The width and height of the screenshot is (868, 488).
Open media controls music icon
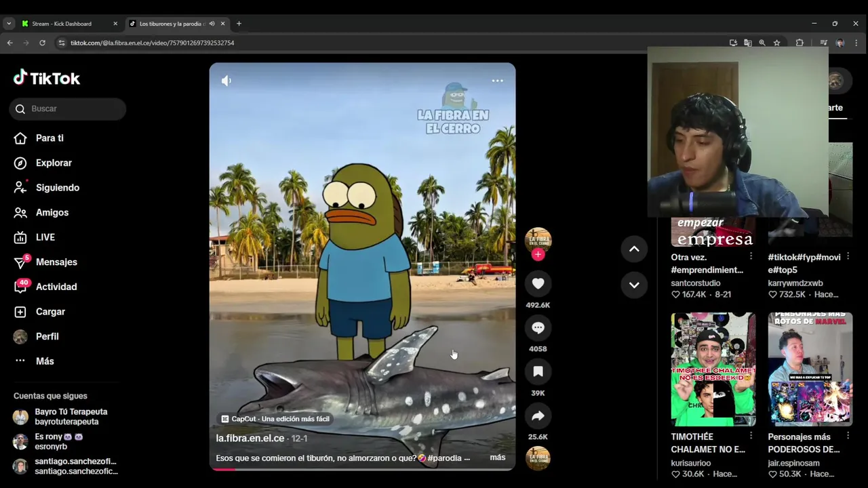pos(823,43)
